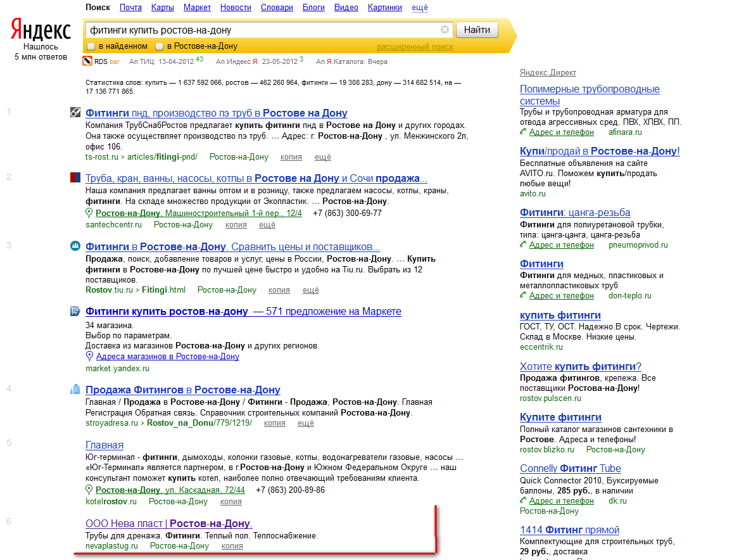Image resolution: width=732 pixels, height=560 pixels.
Task: Click phone icon of dk.ru ad
Action: (x=523, y=500)
